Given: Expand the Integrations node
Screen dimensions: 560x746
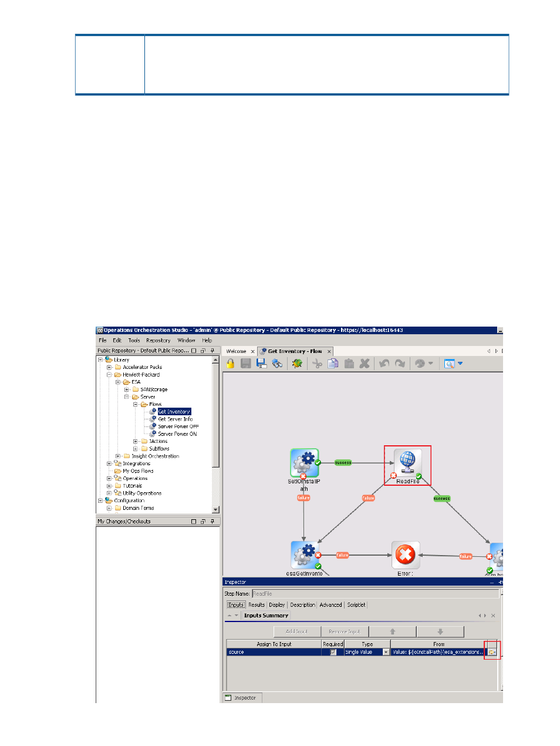Looking at the screenshot, I should click(x=109, y=463).
